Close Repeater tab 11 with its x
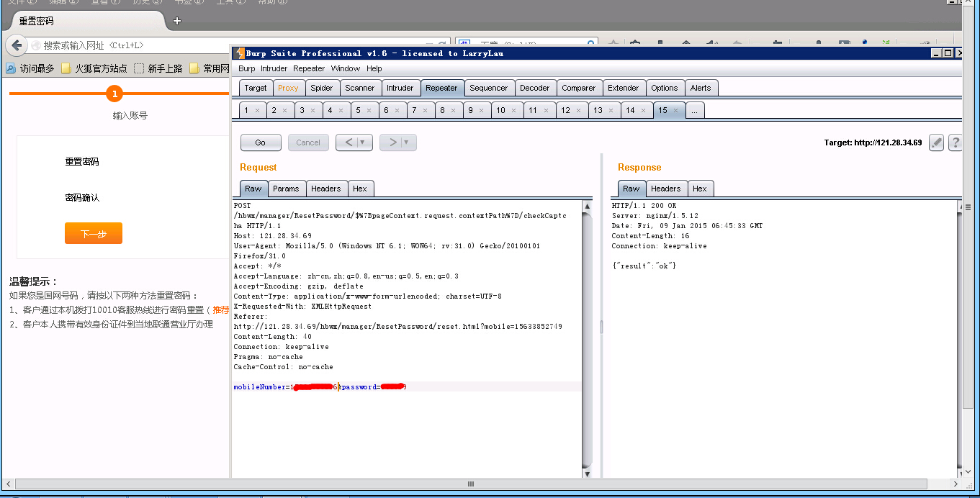 tap(547, 110)
